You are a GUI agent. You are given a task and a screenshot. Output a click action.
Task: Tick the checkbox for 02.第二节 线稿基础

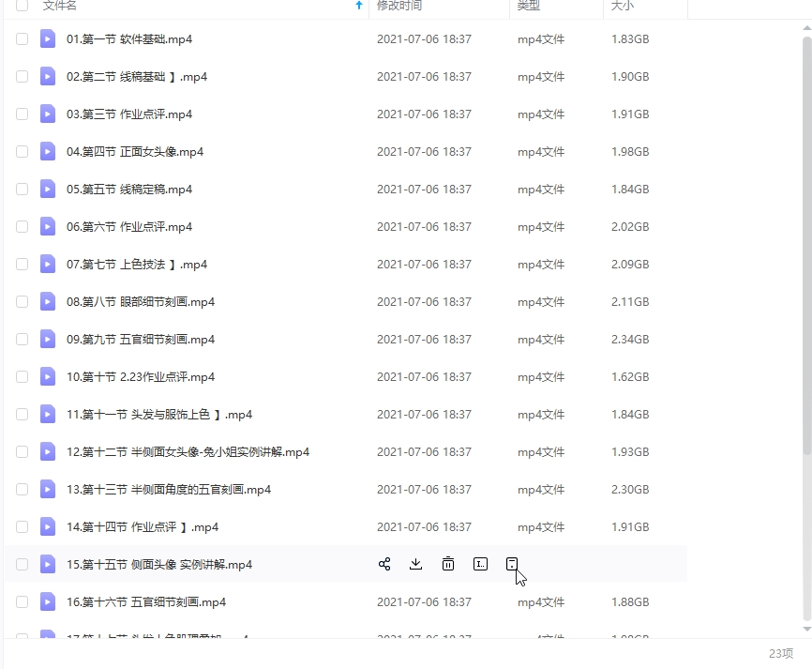(22, 76)
